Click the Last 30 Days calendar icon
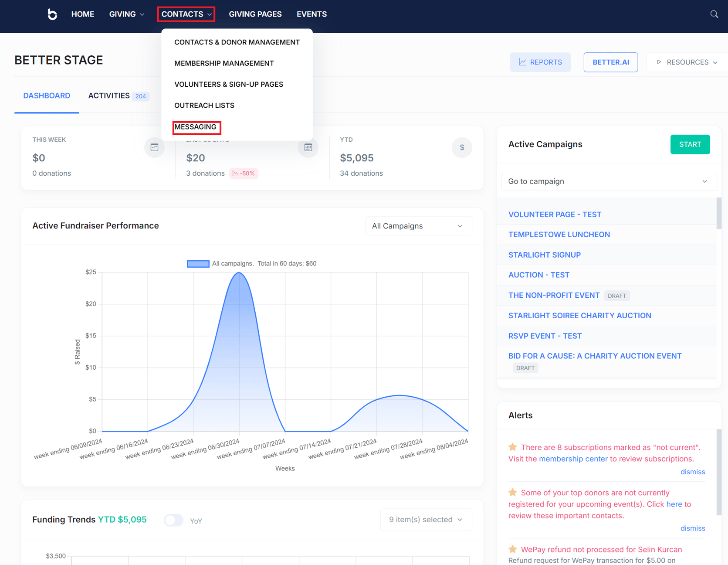The height and width of the screenshot is (565, 728). [308, 147]
